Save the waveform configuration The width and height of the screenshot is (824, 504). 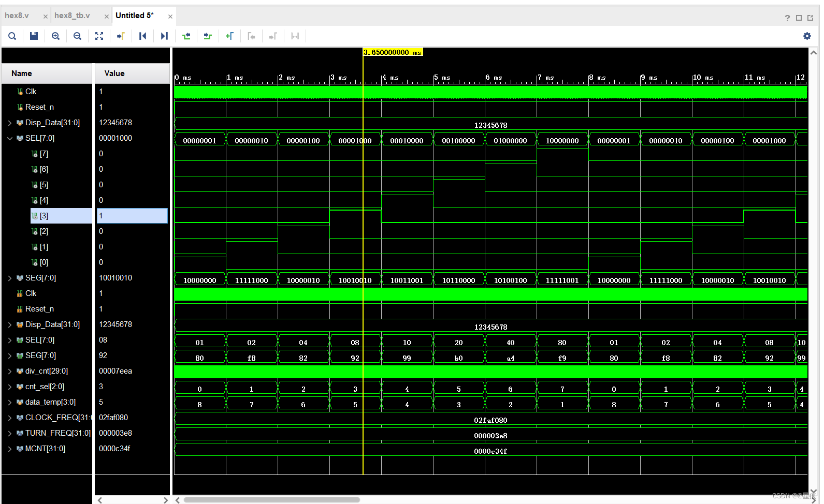point(34,36)
